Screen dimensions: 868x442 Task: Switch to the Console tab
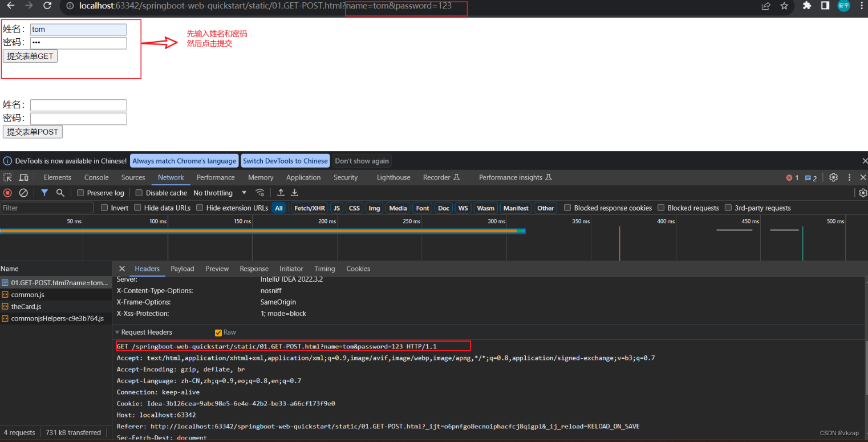96,177
